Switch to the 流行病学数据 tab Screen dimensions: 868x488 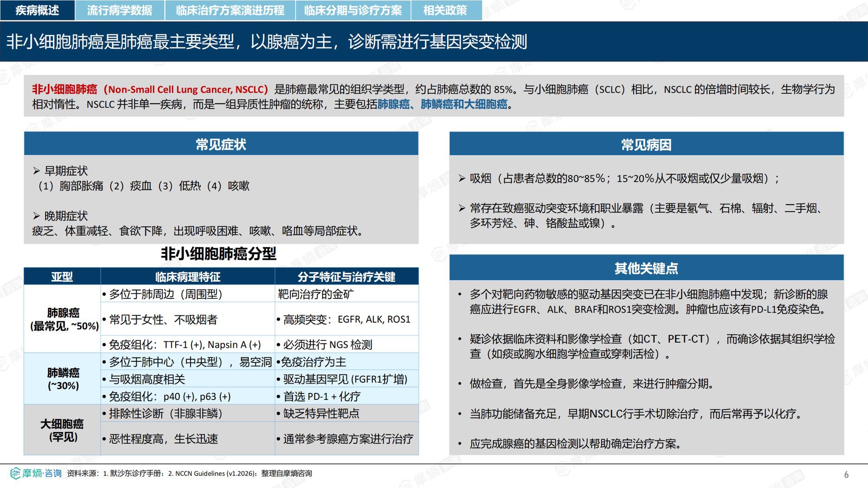(120, 10)
